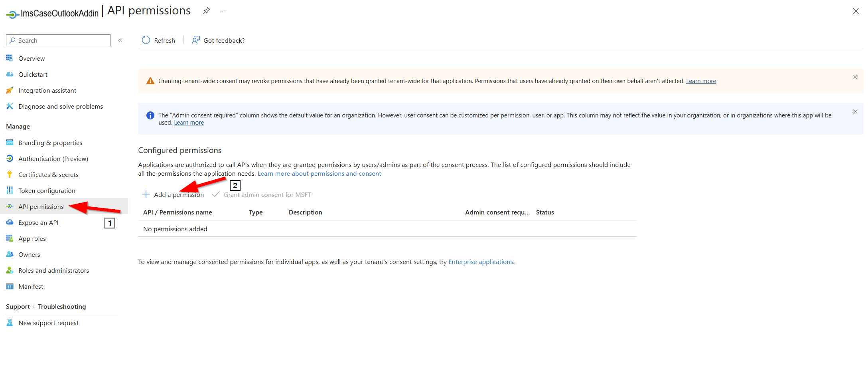Click the New support request icon
Screen dimensions: 868x379
click(x=10, y=323)
